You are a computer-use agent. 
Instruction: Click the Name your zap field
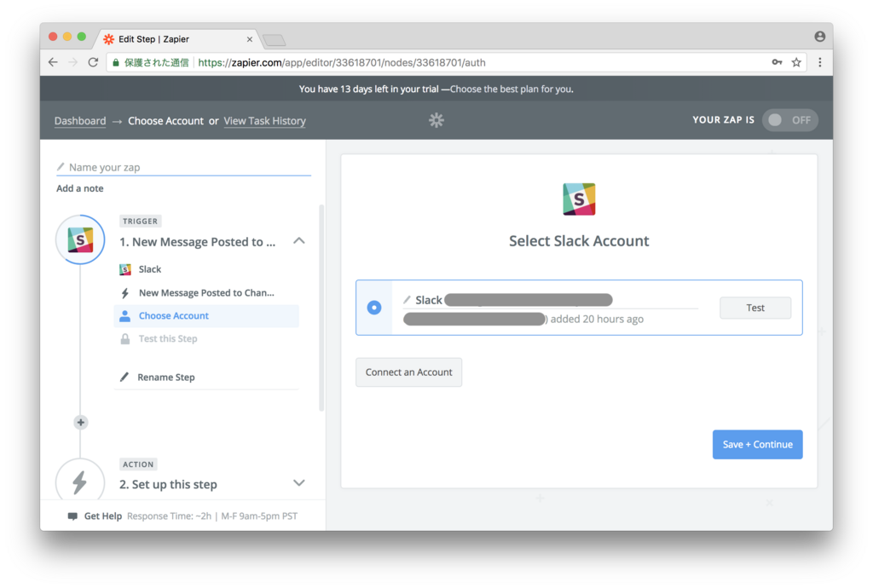click(x=184, y=167)
